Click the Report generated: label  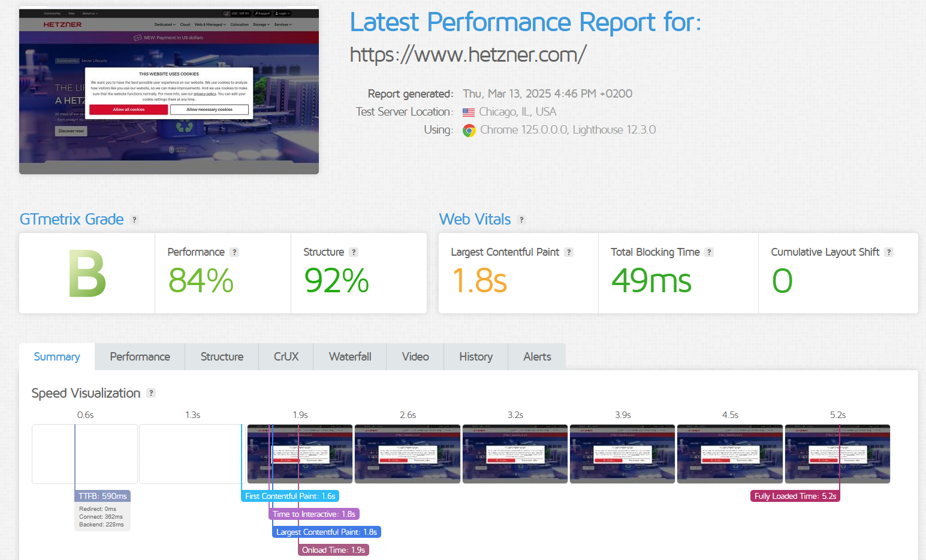411,94
